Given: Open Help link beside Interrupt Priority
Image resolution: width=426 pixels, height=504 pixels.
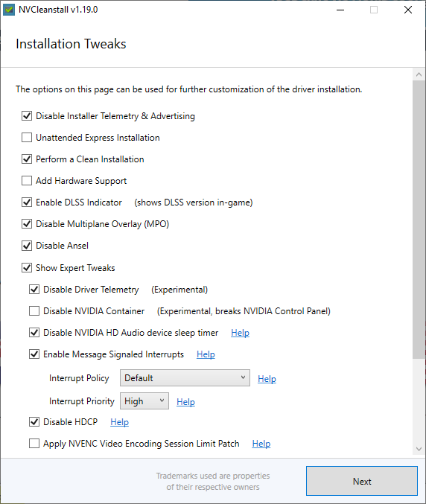Looking at the screenshot, I should 185,402.
